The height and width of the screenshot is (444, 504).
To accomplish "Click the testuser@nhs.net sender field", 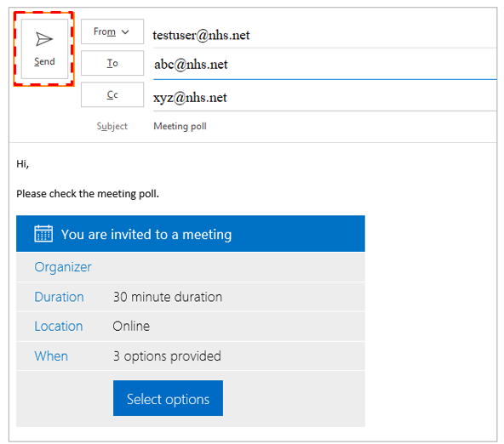I will click(x=324, y=35).
